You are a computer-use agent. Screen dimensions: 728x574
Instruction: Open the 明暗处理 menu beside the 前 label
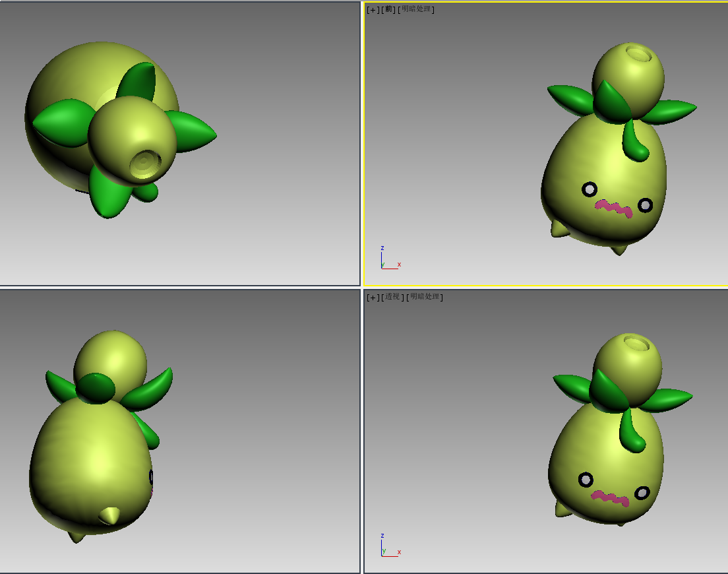point(416,9)
